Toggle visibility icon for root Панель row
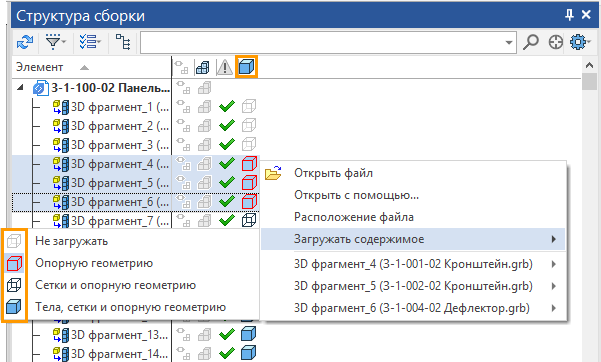601x362 pixels. 182,88
